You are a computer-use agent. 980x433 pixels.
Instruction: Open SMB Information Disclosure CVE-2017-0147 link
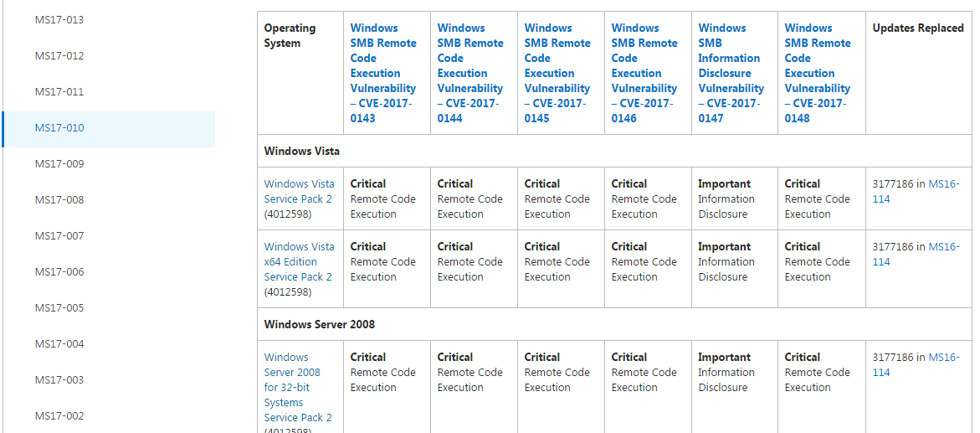731,73
